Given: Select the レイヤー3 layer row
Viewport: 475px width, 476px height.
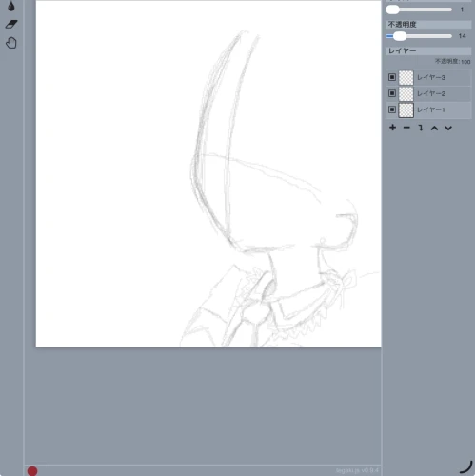Looking at the screenshot, I should tap(428, 77).
